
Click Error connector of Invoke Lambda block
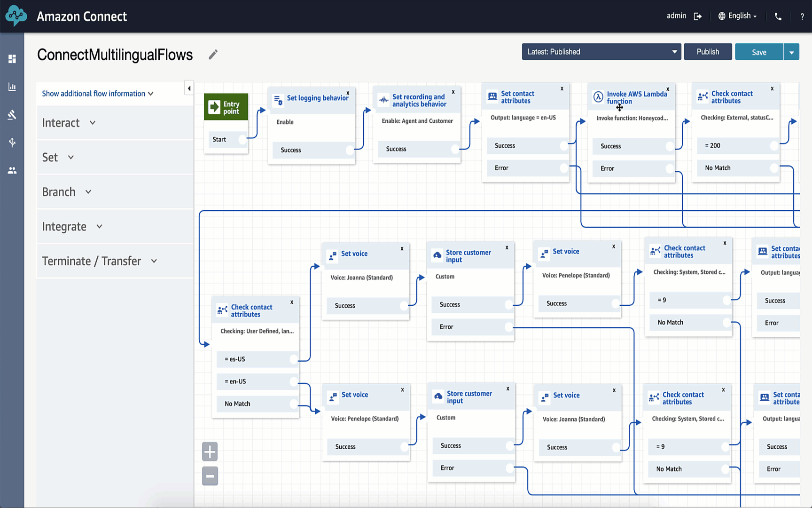pyautogui.click(x=670, y=168)
